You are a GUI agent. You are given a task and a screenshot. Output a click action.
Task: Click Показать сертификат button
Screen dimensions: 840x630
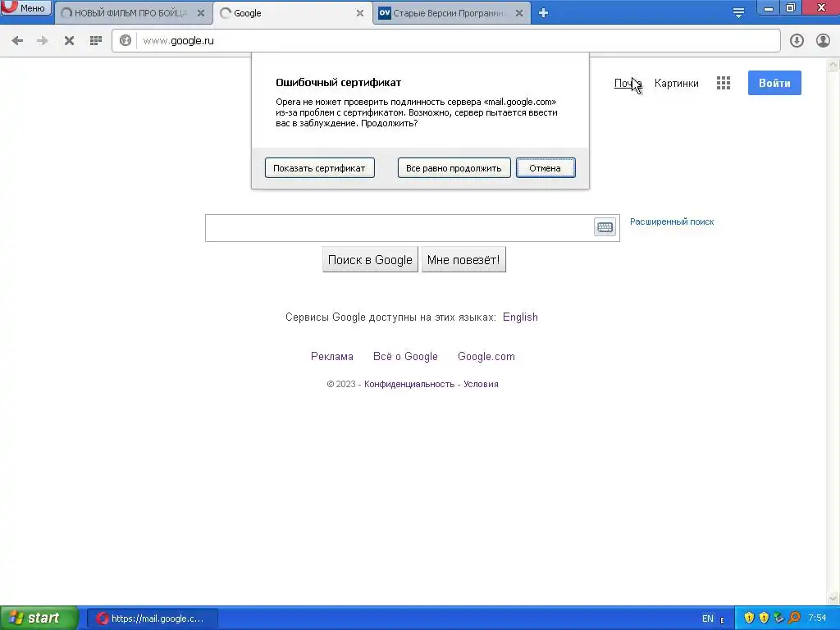pyautogui.click(x=319, y=168)
